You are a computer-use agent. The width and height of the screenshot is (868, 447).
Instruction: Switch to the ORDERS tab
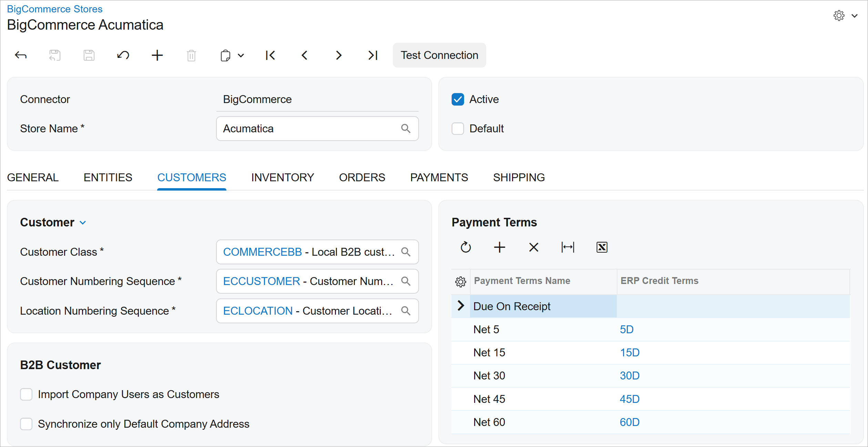(362, 177)
